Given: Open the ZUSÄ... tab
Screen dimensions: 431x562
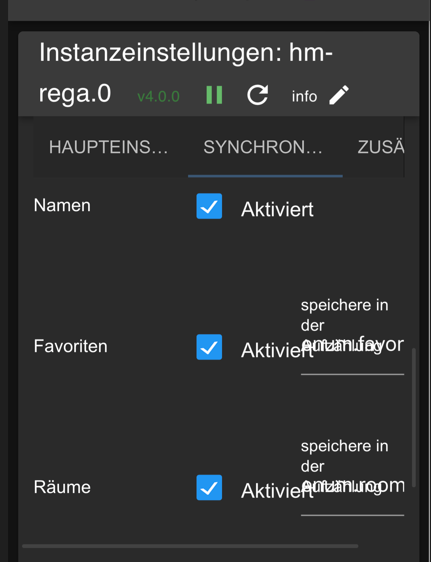Looking at the screenshot, I should (x=380, y=147).
